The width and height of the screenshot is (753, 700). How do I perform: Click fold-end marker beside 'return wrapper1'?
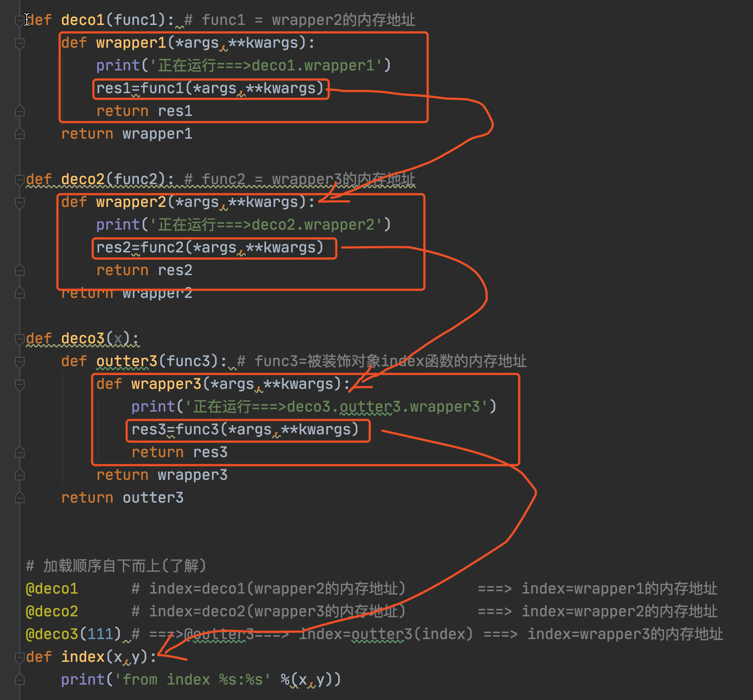[x=20, y=134]
